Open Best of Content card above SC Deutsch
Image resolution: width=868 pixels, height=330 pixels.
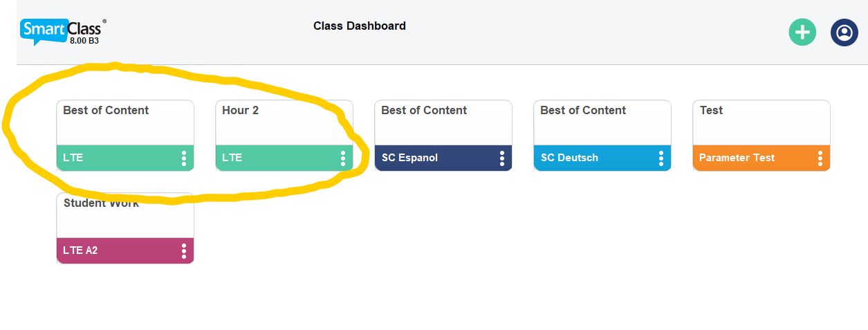point(602,122)
